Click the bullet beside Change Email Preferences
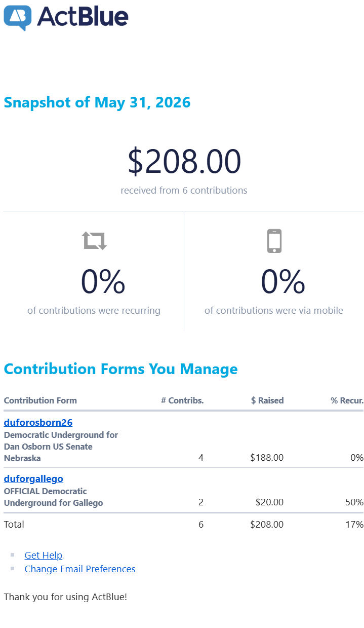The height and width of the screenshot is (628, 364). [13, 569]
